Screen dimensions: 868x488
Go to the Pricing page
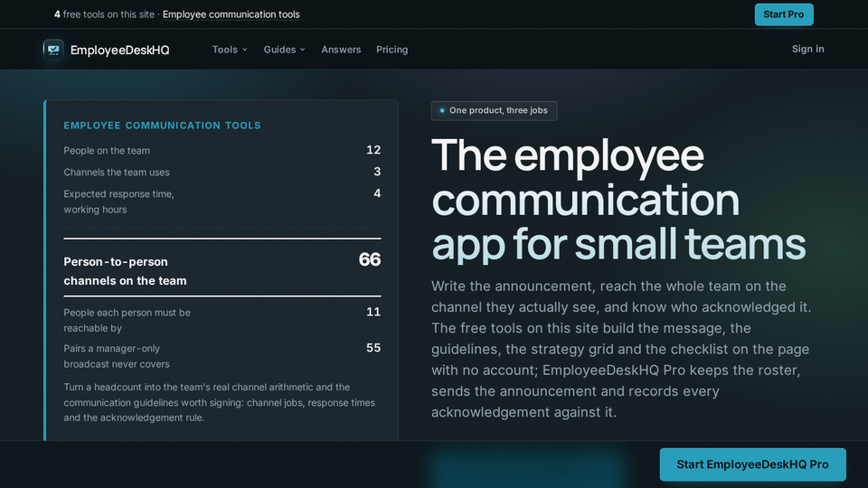coord(392,49)
